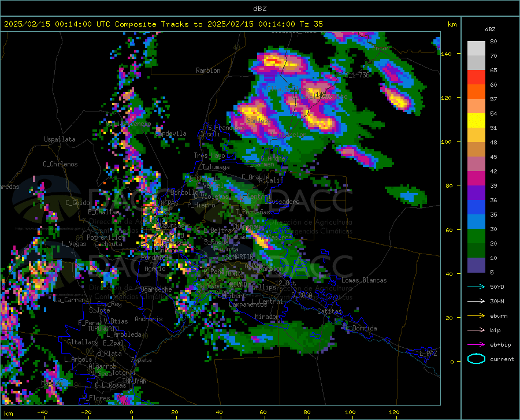Click the 'Lomas_Blancas' map label

(x=364, y=280)
